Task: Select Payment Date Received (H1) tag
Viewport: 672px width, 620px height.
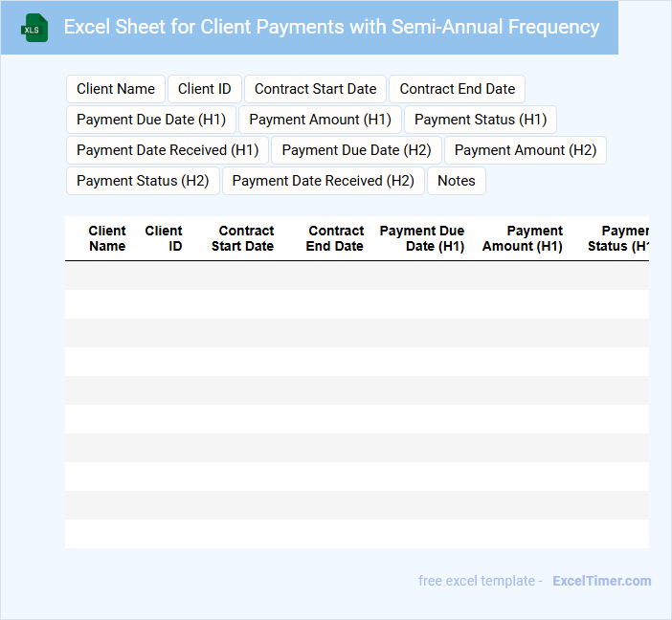Action: pyautogui.click(x=168, y=150)
